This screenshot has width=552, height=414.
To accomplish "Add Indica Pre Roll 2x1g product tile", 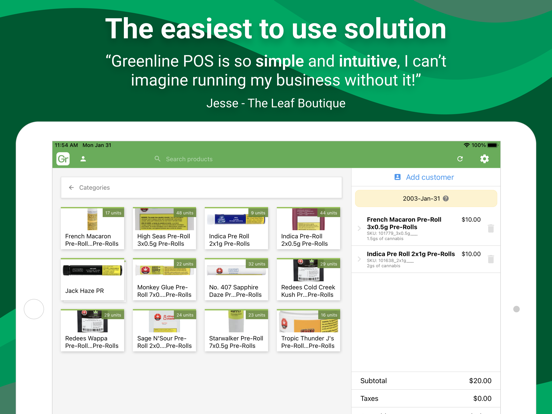I will click(x=236, y=228).
